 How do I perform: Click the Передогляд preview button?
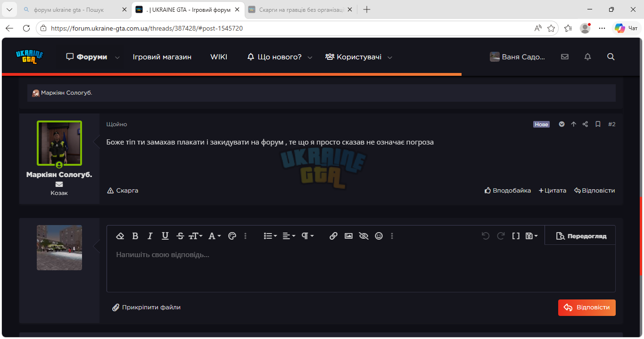[581, 236]
